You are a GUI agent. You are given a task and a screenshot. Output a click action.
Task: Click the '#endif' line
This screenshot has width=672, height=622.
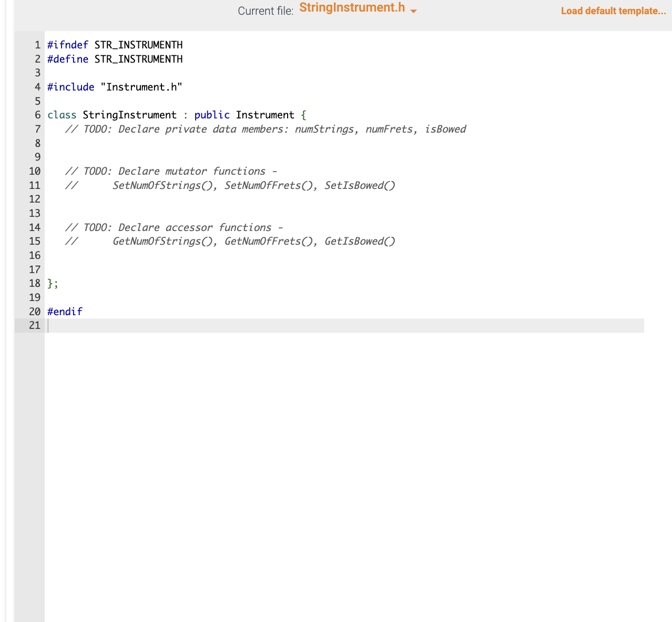pos(65,312)
